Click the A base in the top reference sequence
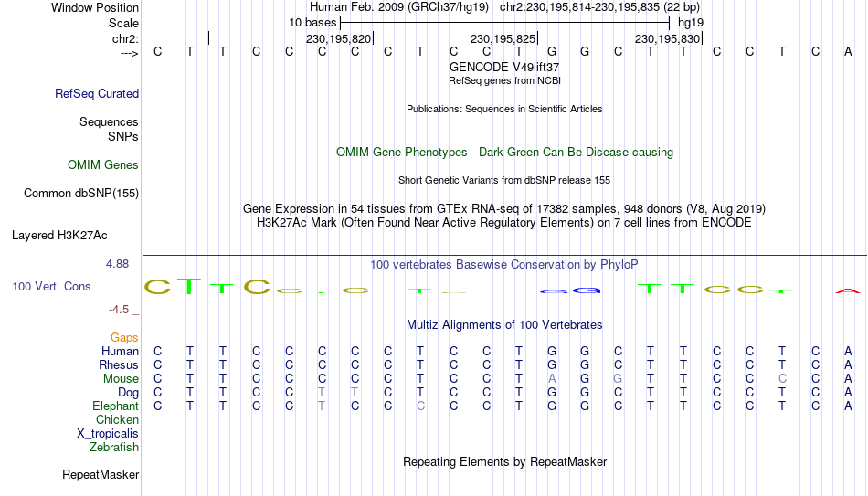Image resolution: width=868 pixels, height=496 pixels. [848, 52]
